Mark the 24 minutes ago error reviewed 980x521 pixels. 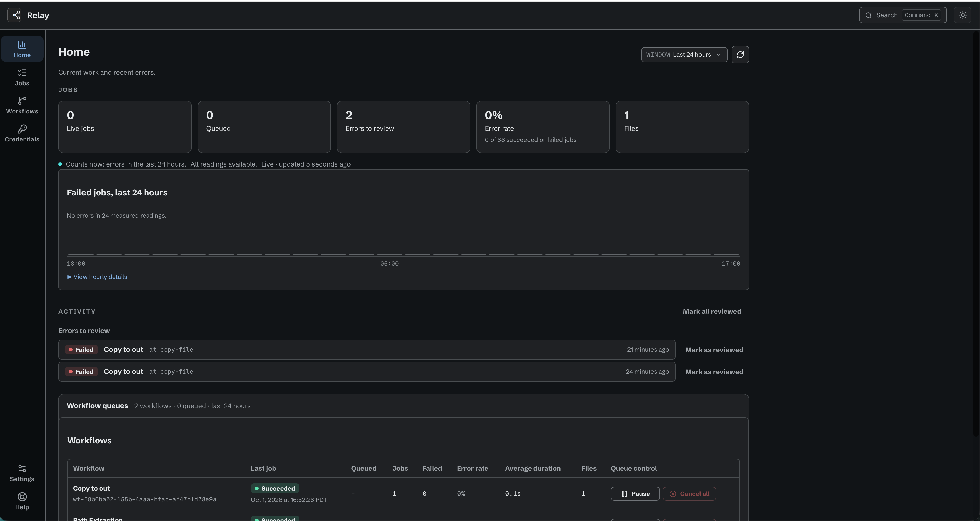(x=714, y=372)
